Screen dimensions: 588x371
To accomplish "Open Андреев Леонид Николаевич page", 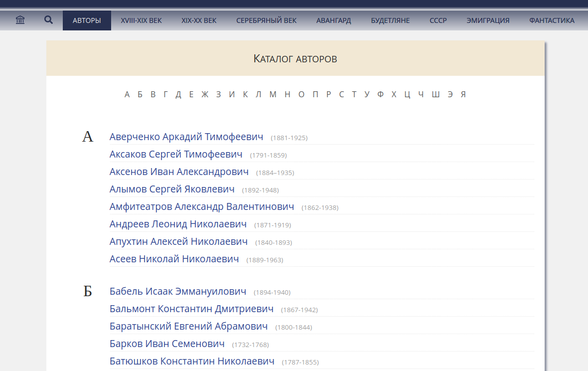I will pyautogui.click(x=178, y=224).
